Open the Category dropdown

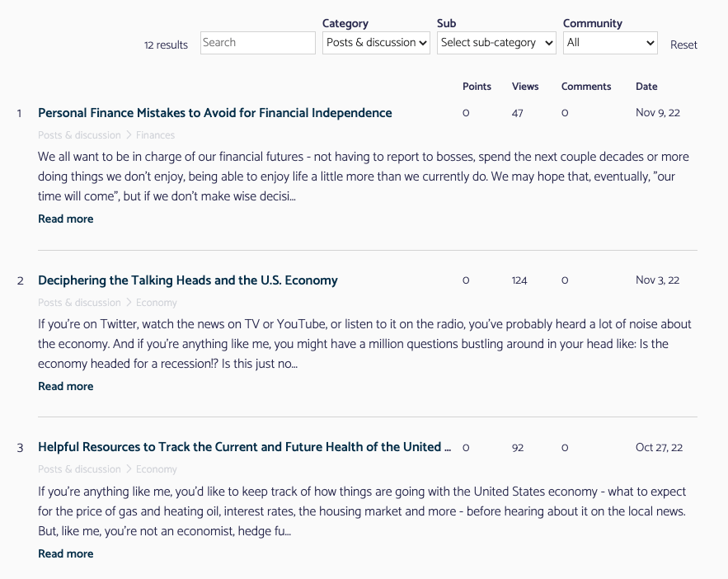[x=376, y=43]
